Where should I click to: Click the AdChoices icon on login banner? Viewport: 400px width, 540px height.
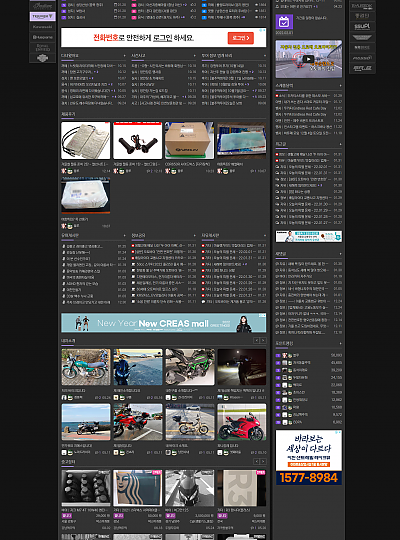coord(264,30)
